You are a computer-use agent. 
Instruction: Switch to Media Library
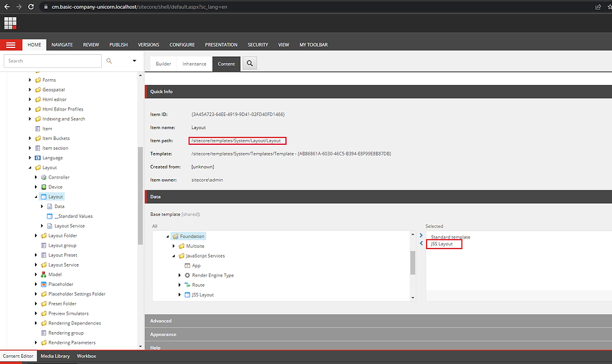tap(55, 357)
